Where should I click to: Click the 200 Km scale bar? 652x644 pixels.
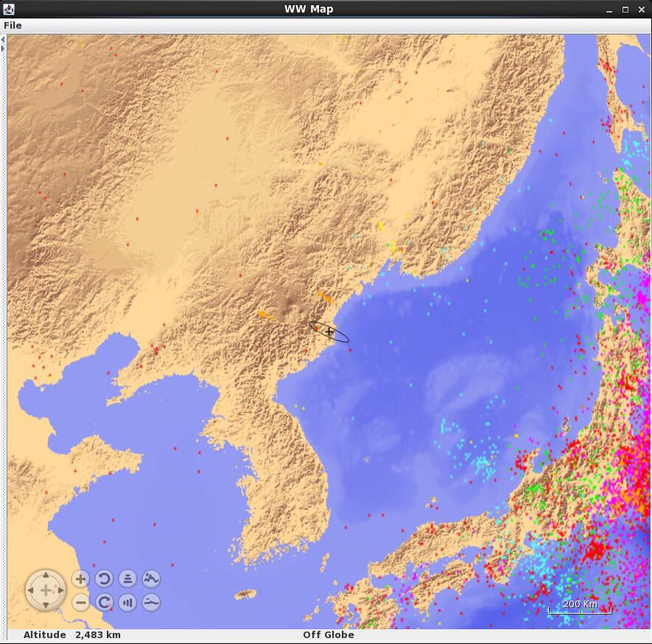point(580,607)
